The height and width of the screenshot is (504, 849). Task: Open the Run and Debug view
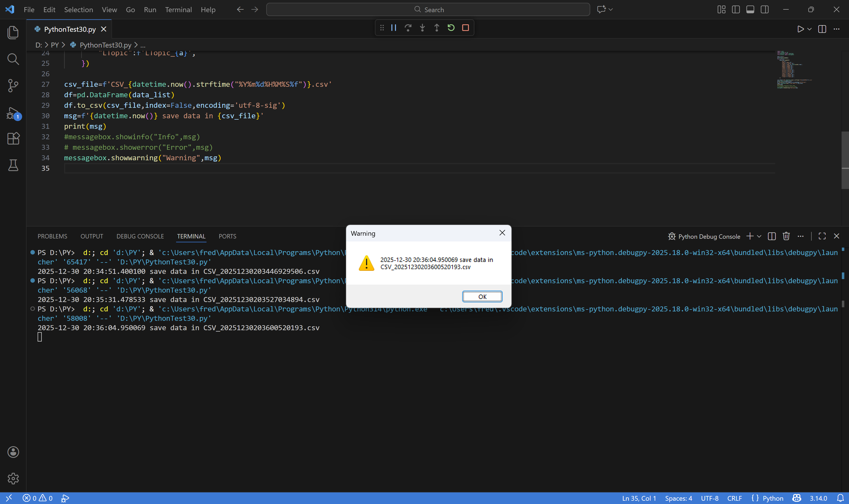(13, 113)
